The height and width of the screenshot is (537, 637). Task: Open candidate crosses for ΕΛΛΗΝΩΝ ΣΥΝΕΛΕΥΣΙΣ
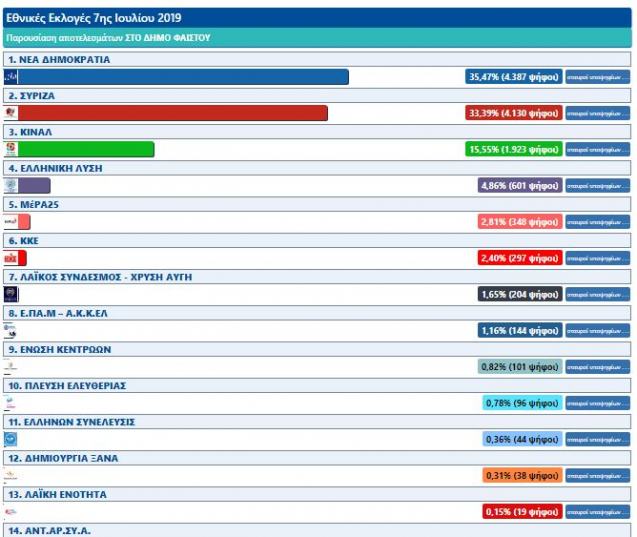tap(598, 440)
